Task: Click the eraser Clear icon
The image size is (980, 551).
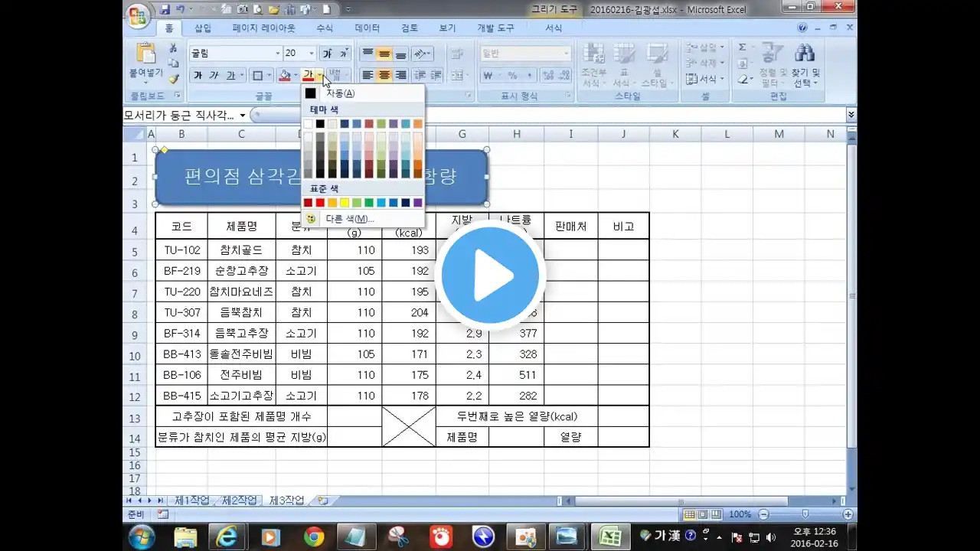Action: point(742,79)
